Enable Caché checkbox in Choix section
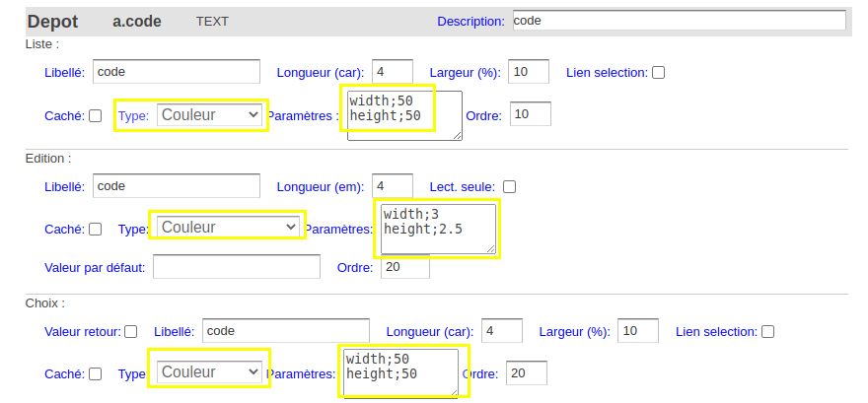This screenshot has width=868, height=403. [x=96, y=373]
